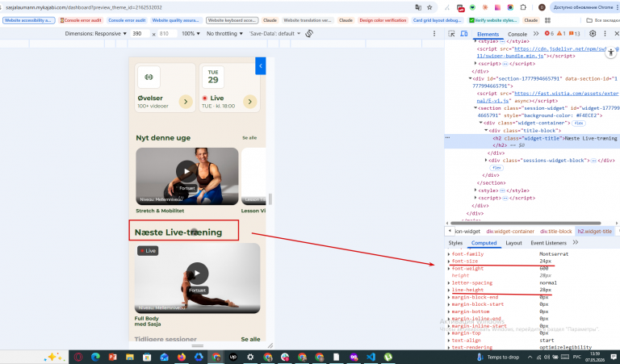Screen dimensions: 620x364
Task: Click the viewport width field showing 390
Action: click(140, 34)
